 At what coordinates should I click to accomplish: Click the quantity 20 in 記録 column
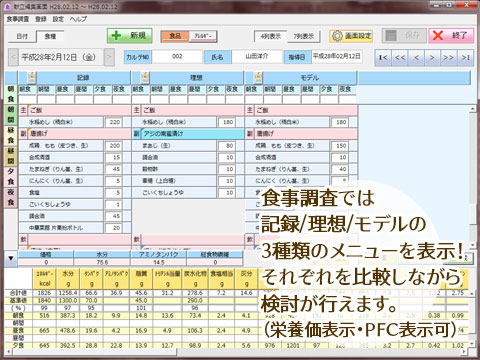(x=114, y=228)
